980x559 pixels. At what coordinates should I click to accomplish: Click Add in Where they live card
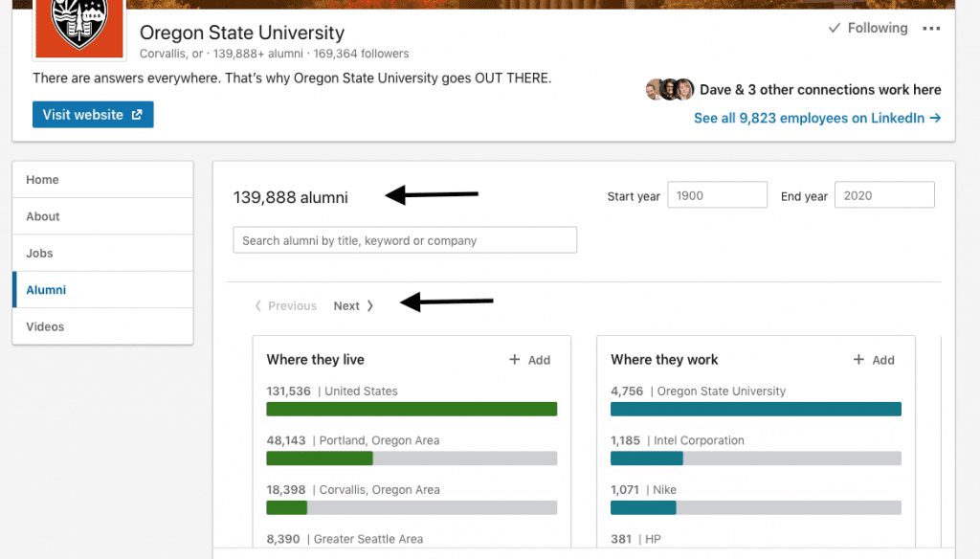click(x=529, y=360)
